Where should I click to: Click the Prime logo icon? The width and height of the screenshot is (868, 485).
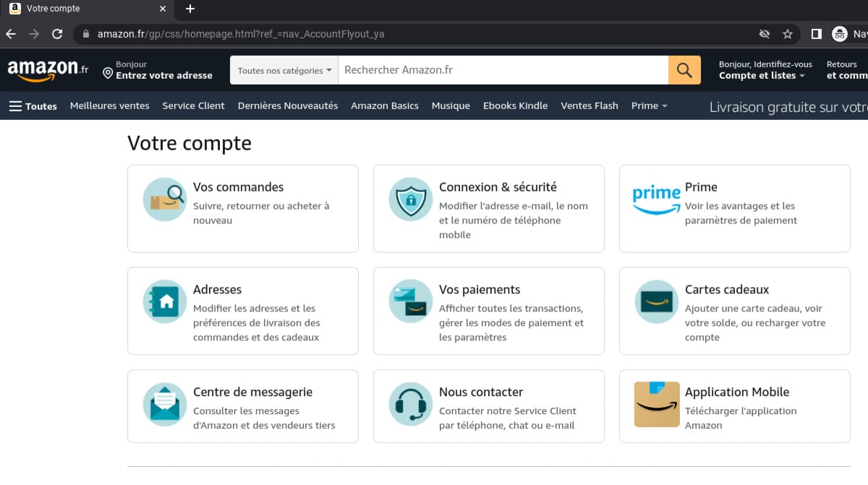(x=656, y=199)
